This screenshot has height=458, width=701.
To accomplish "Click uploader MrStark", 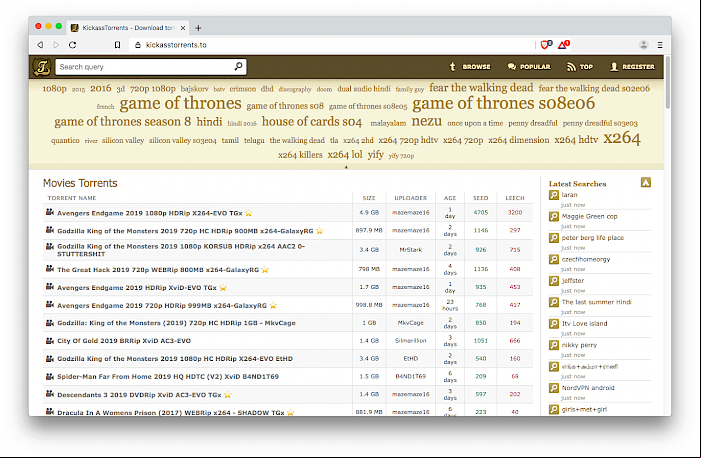I will coord(410,250).
